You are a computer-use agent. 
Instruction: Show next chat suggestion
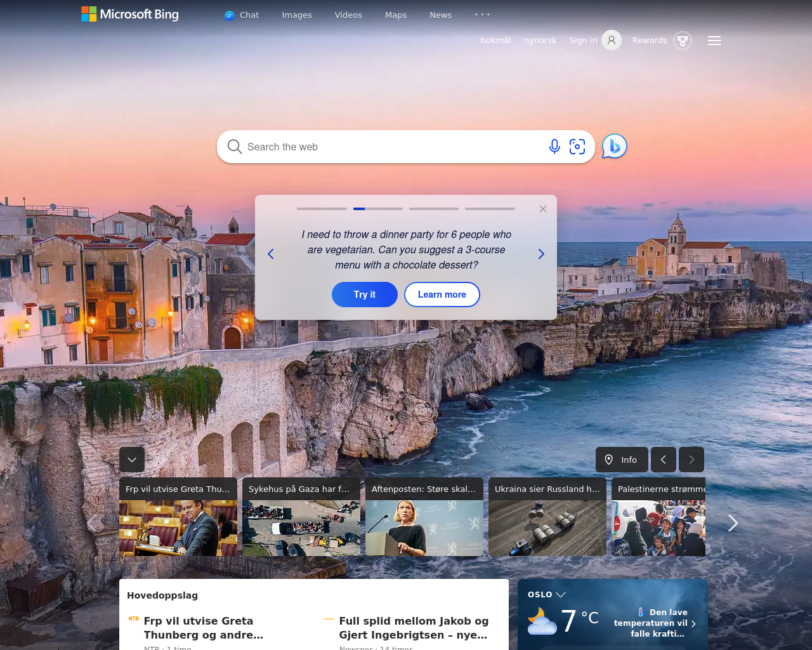point(541,254)
